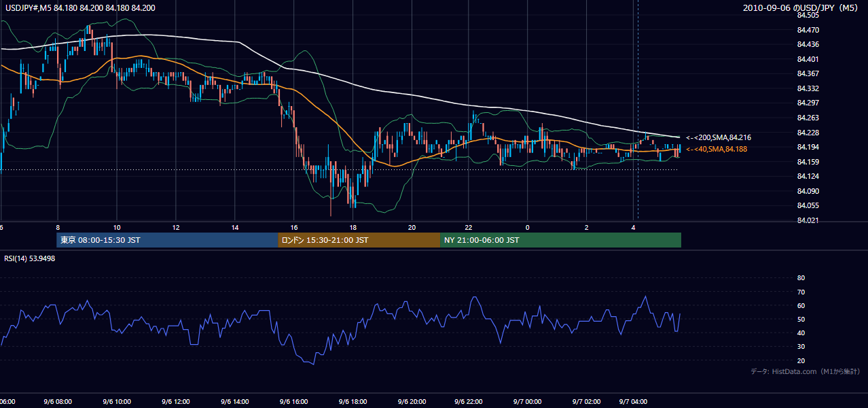
Task: Select the ロンドン 15:30-21:00 JST session bar
Action: 359,240
